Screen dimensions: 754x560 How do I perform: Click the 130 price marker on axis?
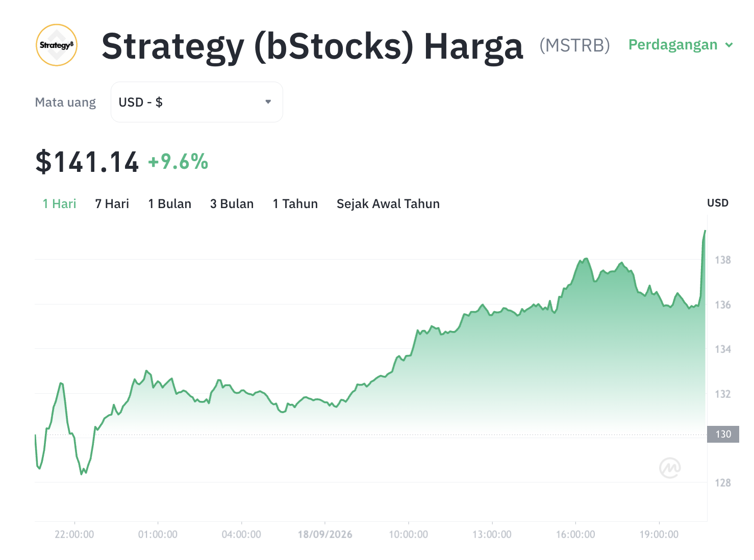click(x=723, y=434)
